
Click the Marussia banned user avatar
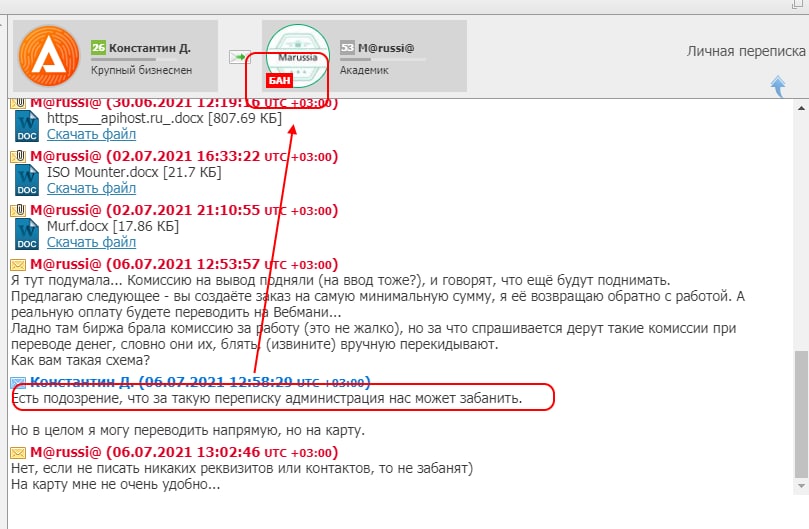[x=298, y=56]
